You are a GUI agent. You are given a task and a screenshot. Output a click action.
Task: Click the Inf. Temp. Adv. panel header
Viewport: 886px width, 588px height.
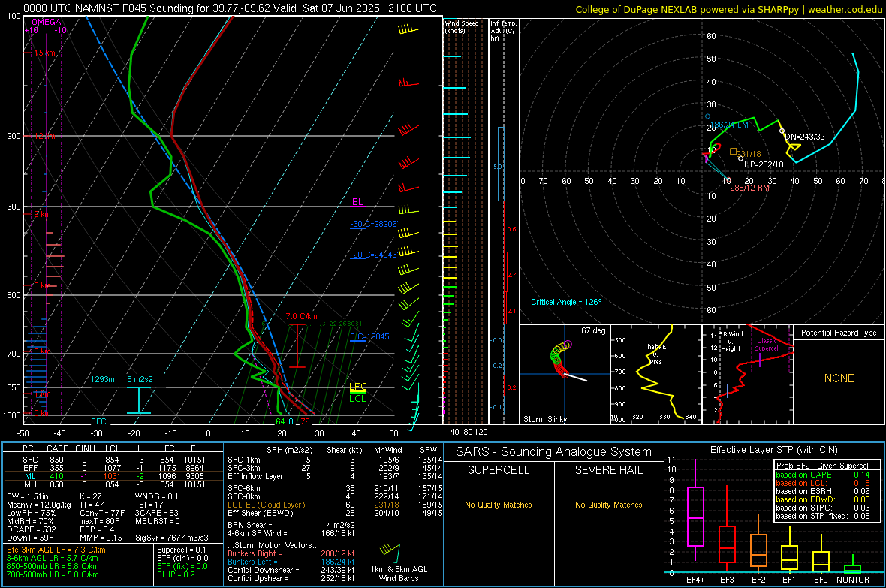503,31
